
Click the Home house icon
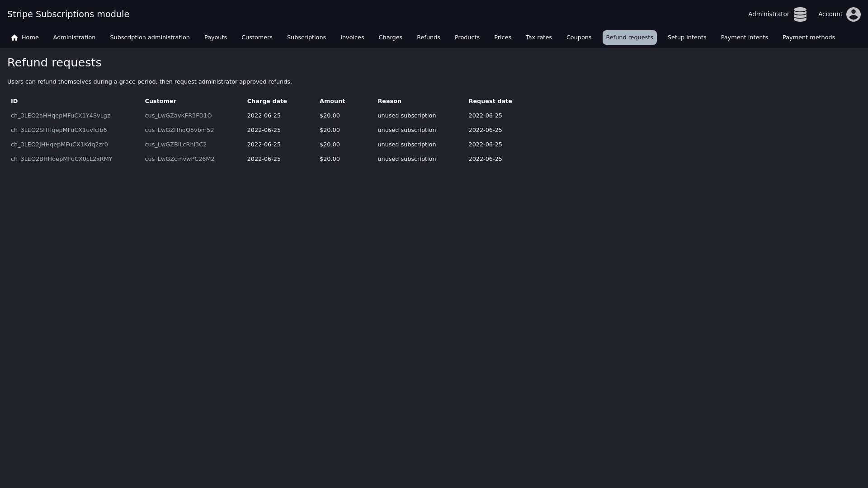click(14, 38)
